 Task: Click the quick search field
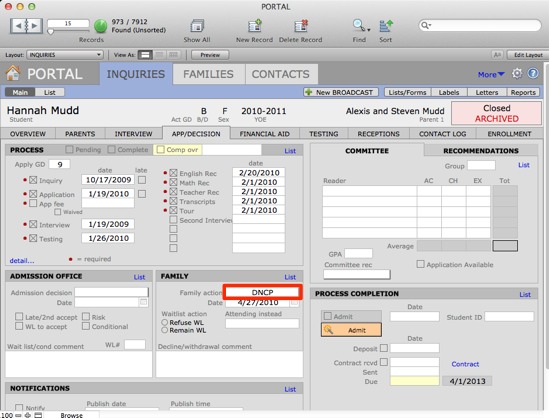click(x=480, y=25)
